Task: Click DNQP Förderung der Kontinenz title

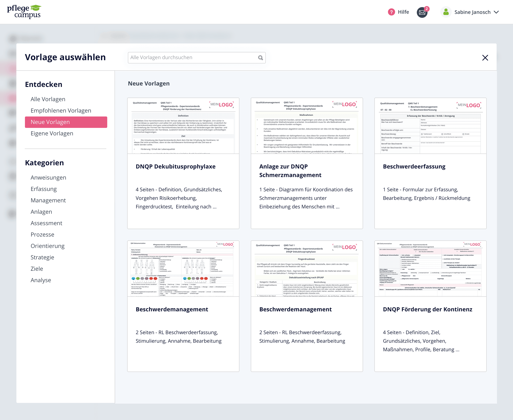Action: pyautogui.click(x=427, y=309)
